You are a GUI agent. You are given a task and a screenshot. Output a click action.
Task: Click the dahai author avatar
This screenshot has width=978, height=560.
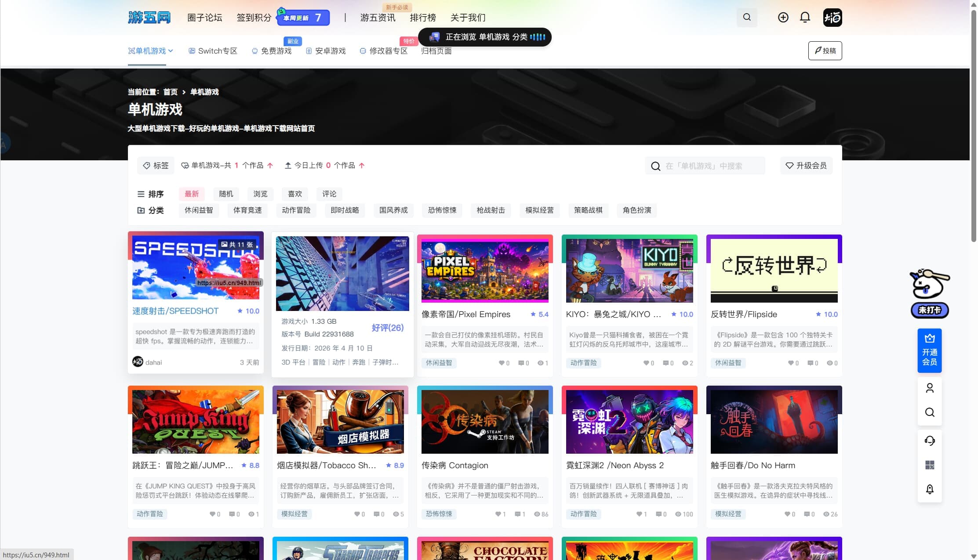click(138, 362)
